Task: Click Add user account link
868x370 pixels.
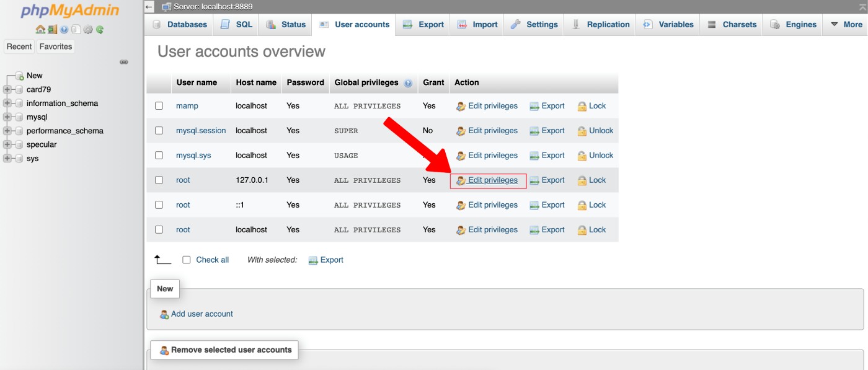Action: 196,314
